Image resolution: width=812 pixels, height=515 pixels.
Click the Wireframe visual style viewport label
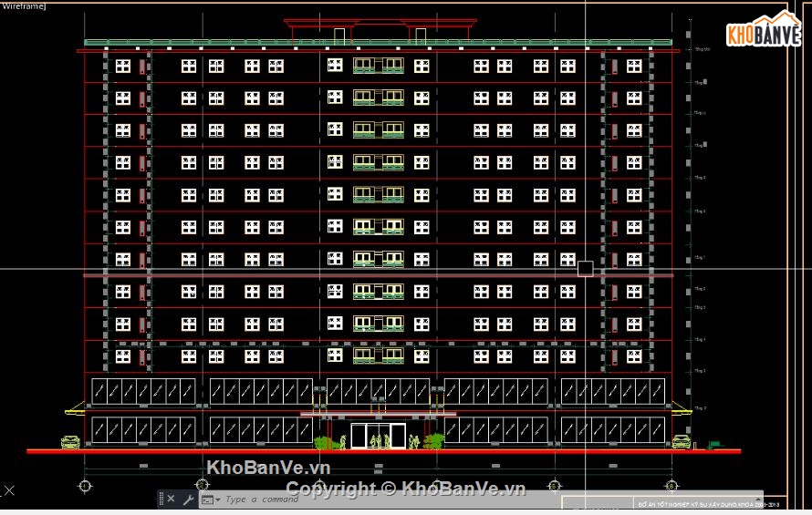click(24, 6)
